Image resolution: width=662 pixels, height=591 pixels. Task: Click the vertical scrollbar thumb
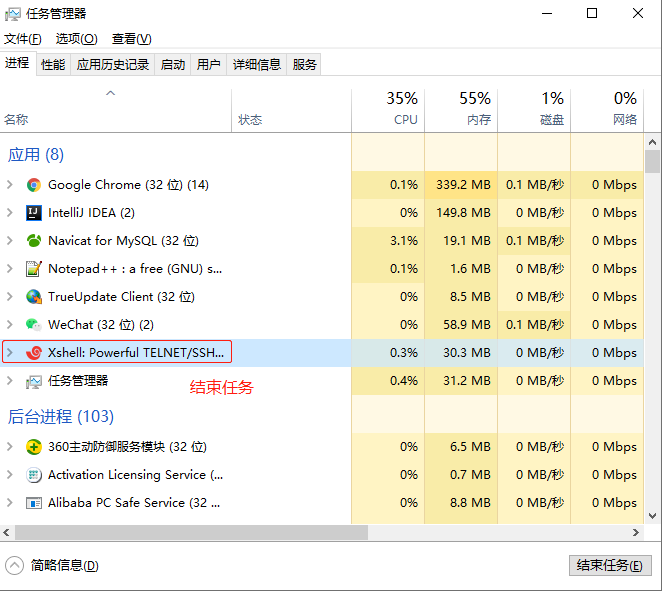pyautogui.click(x=652, y=162)
